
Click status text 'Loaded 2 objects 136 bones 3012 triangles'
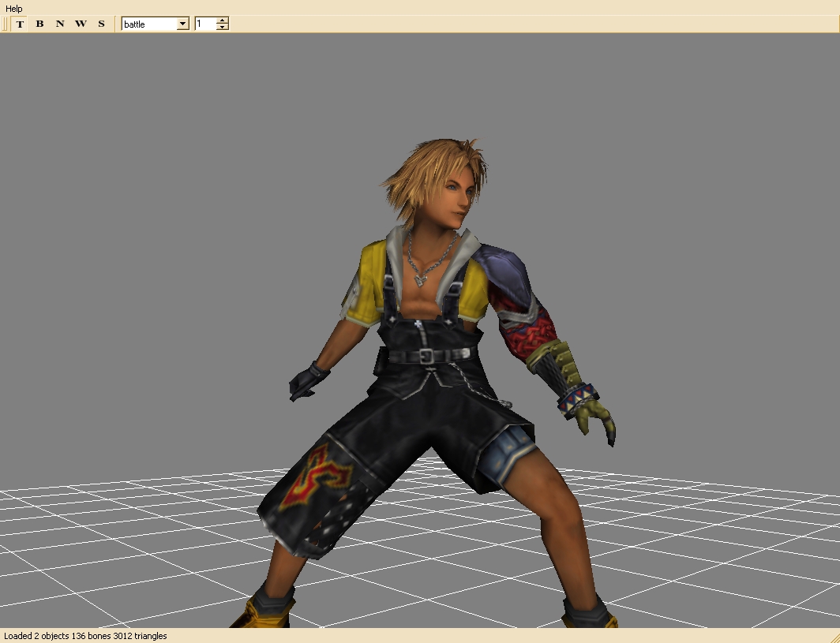(85, 636)
